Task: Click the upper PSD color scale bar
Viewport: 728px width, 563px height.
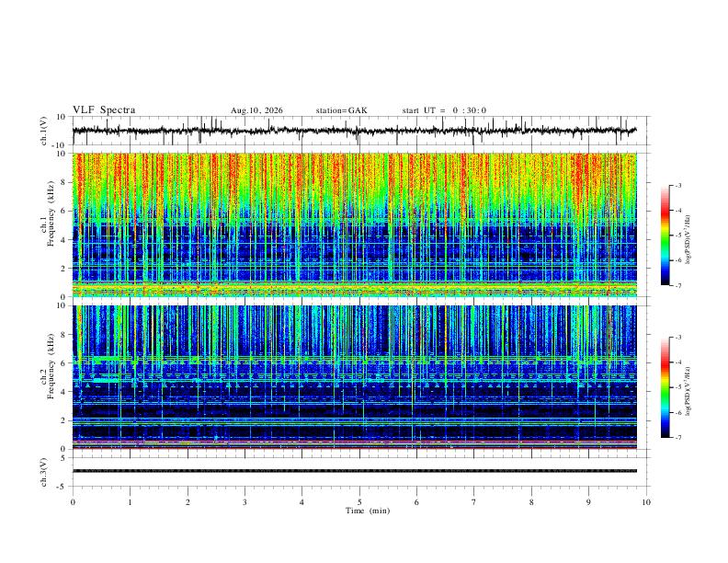Action: pos(665,236)
